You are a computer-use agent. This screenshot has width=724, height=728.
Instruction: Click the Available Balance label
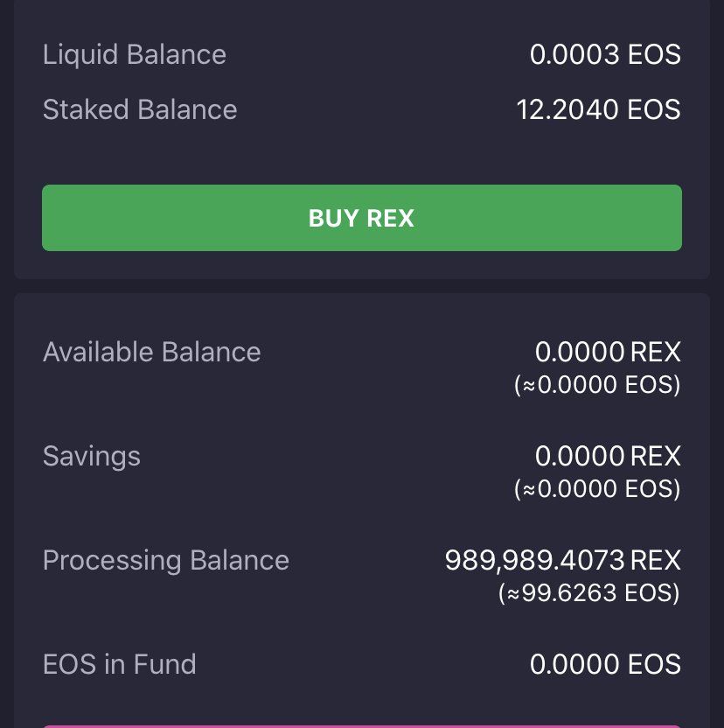pyautogui.click(x=152, y=352)
